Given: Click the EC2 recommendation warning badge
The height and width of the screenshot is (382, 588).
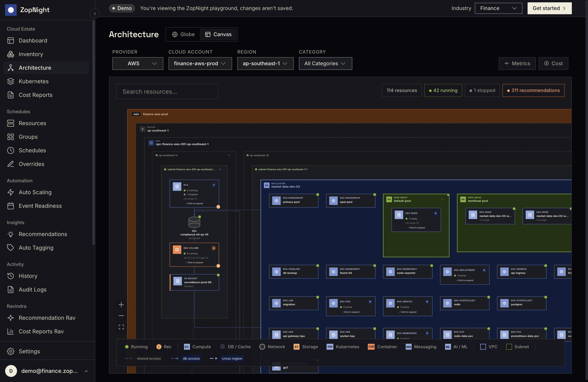Looking at the screenshot, I should click(x=218, y=207).
